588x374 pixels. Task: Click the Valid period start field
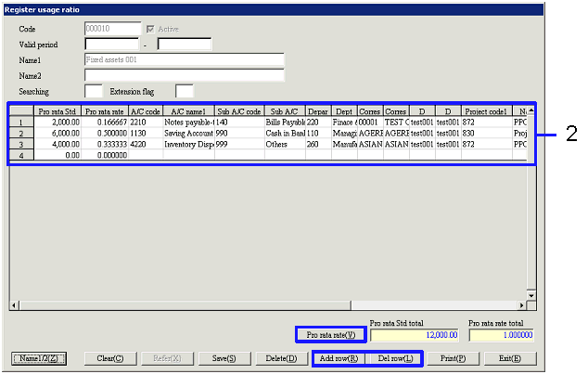(111, 44)
